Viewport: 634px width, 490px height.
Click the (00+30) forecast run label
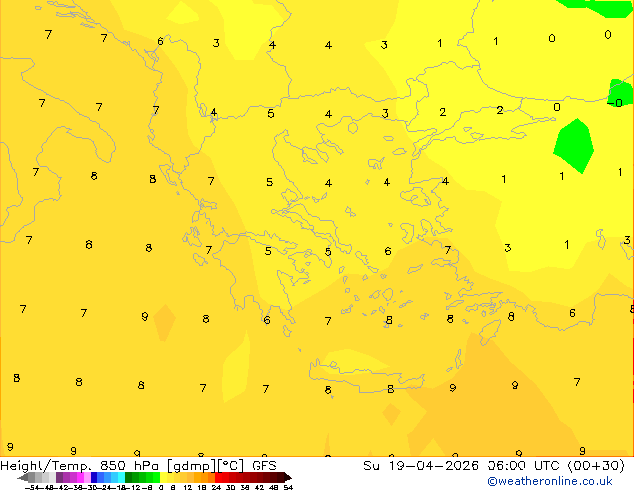coord(596,466)
